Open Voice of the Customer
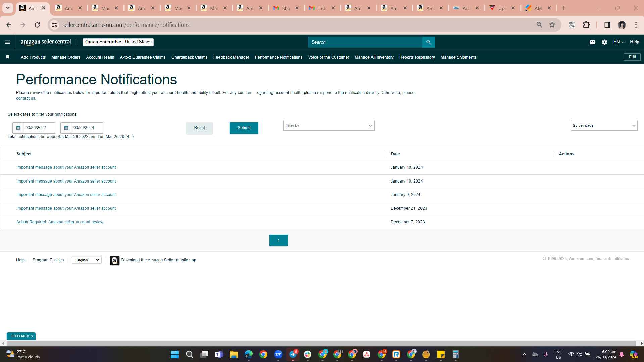 pos(329,57)
